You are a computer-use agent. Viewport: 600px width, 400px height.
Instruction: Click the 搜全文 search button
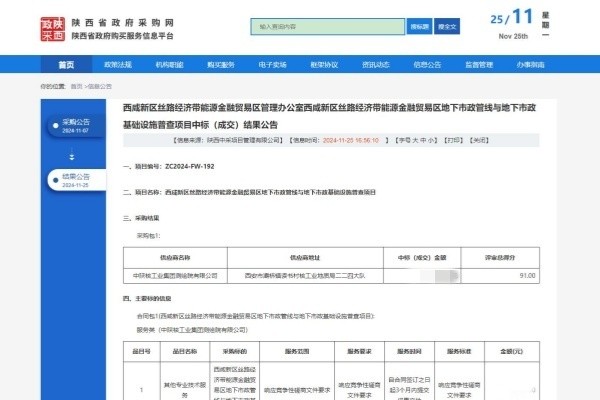(x=449, y=27)
